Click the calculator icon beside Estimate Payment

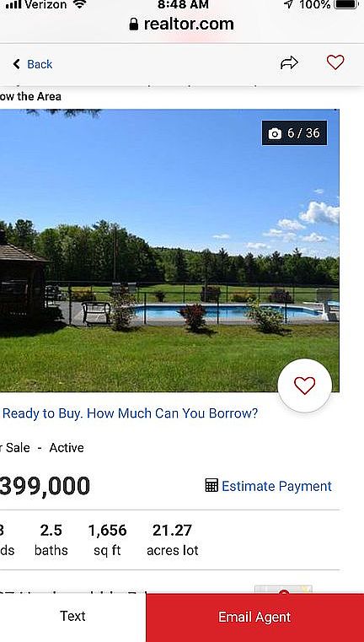click(x=211, y=486)
